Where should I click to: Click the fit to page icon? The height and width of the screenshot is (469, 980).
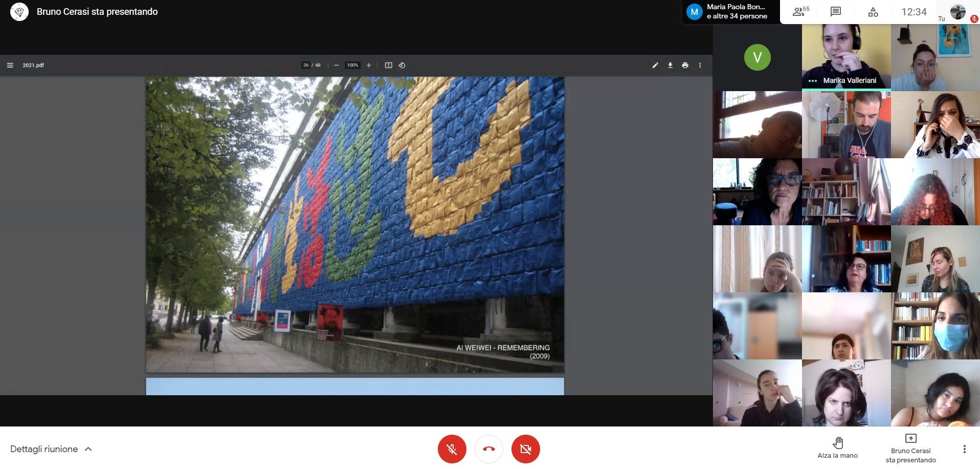(388, 66)
